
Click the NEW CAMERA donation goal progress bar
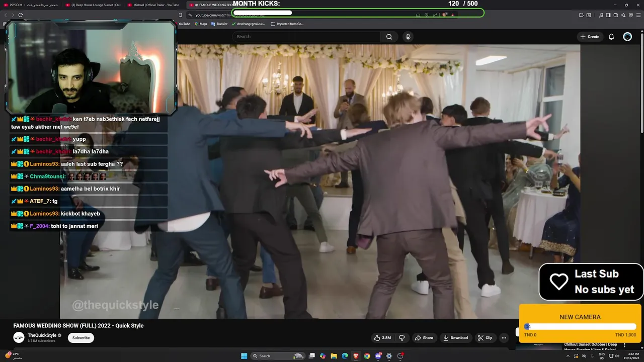[x=580, y=327]
